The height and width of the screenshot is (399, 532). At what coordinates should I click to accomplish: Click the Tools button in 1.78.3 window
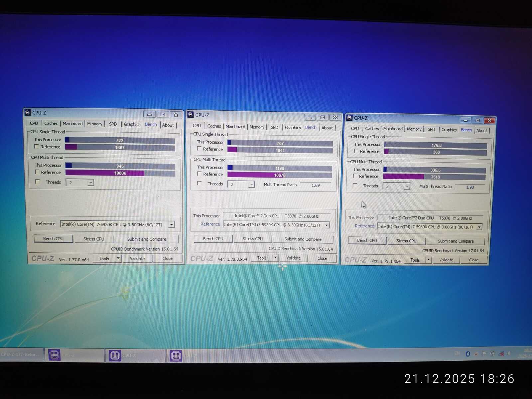click(x=262, y=258)
